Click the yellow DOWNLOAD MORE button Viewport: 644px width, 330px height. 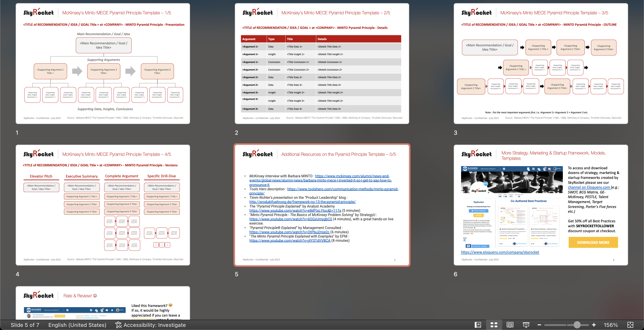[x=593, y=242]
